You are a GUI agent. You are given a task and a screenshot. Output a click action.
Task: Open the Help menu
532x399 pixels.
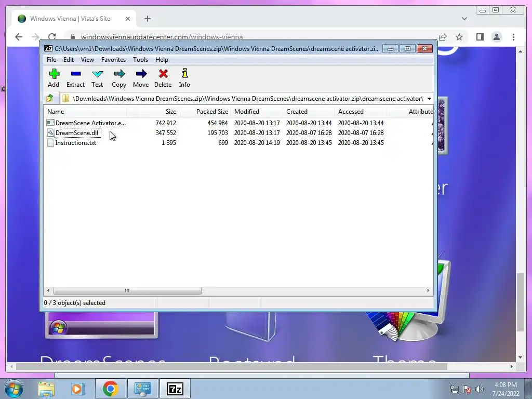162,60
